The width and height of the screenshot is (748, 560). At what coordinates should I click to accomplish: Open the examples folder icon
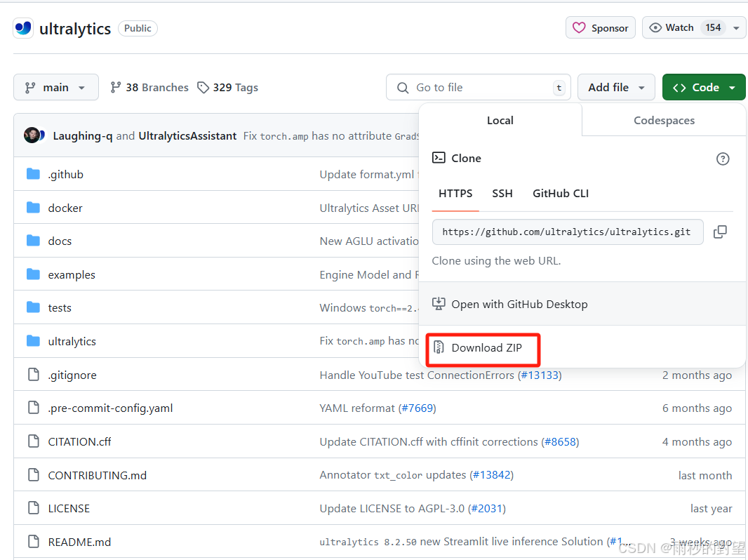(x=33, y=274)
